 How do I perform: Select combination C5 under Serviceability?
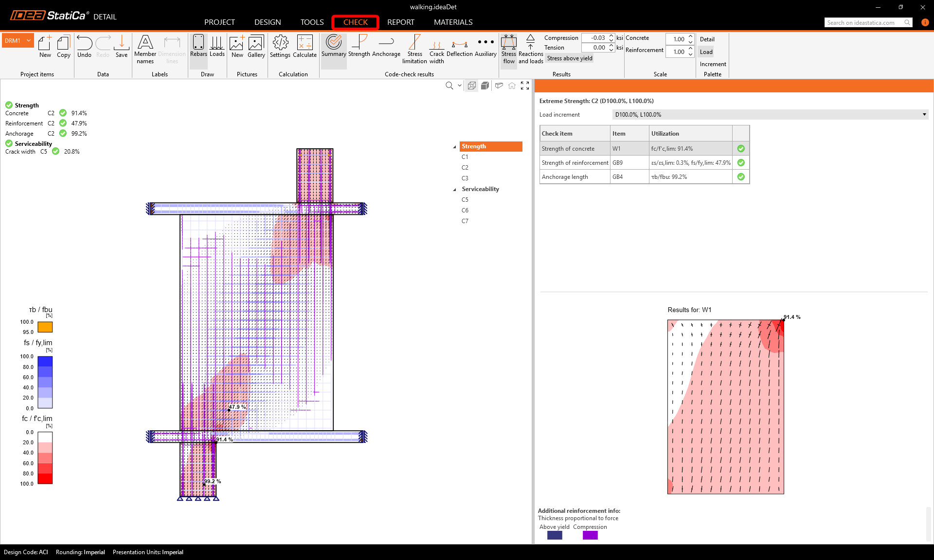click(x=465, y=200)
